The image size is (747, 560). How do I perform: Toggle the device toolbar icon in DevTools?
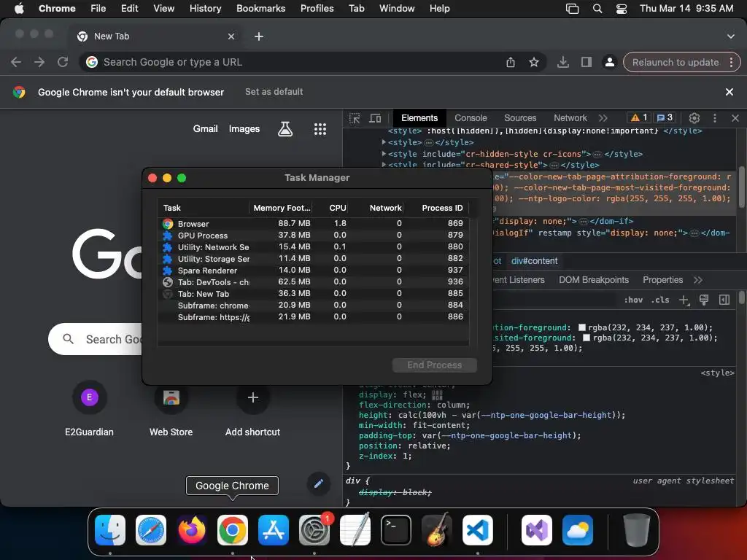pos(376,118)
